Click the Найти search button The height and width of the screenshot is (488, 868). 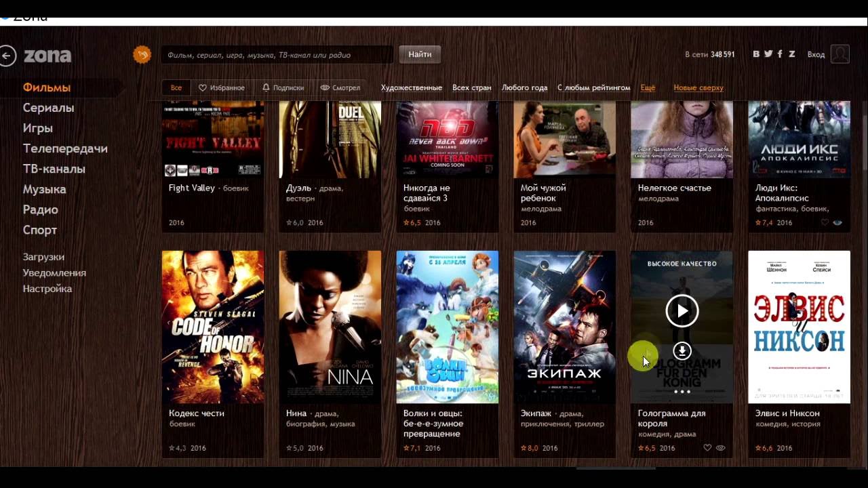[420, 55]
